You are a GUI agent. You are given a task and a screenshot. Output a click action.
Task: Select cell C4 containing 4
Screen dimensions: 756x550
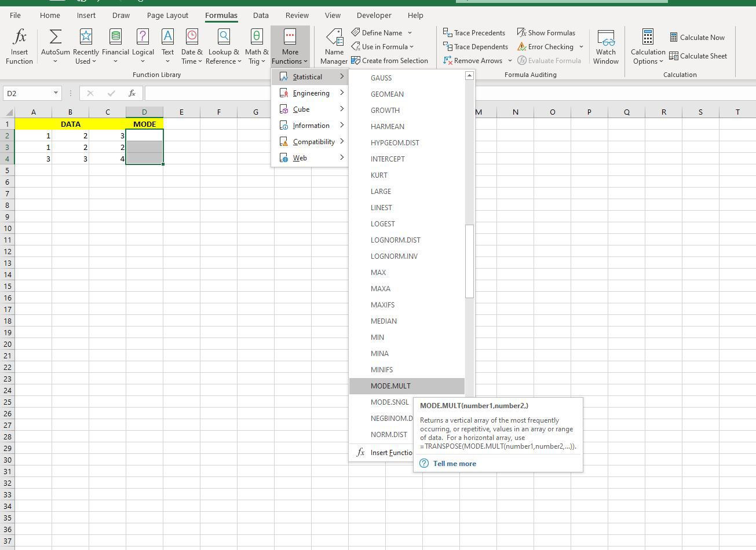point(107,159)
